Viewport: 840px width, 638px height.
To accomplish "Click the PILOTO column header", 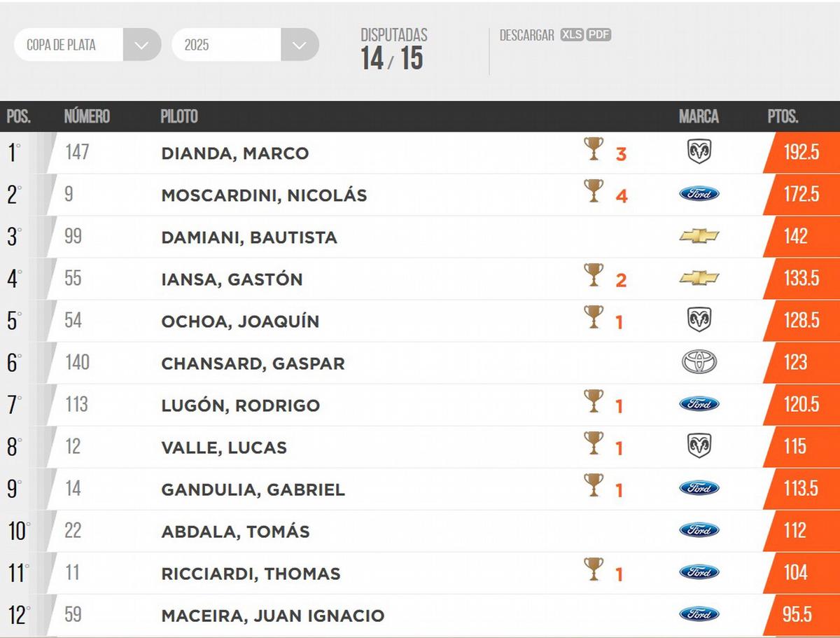I will click(x=179, y=116).
